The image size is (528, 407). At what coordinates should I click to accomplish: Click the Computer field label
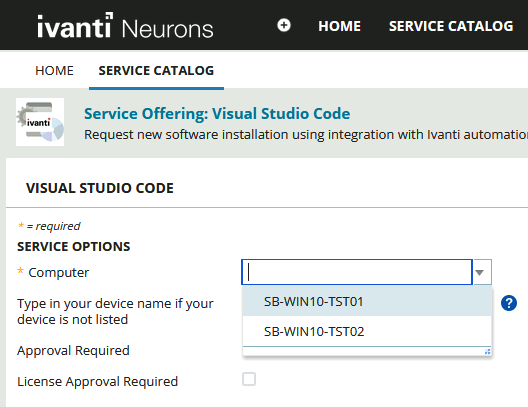click(x=59, y=272)
